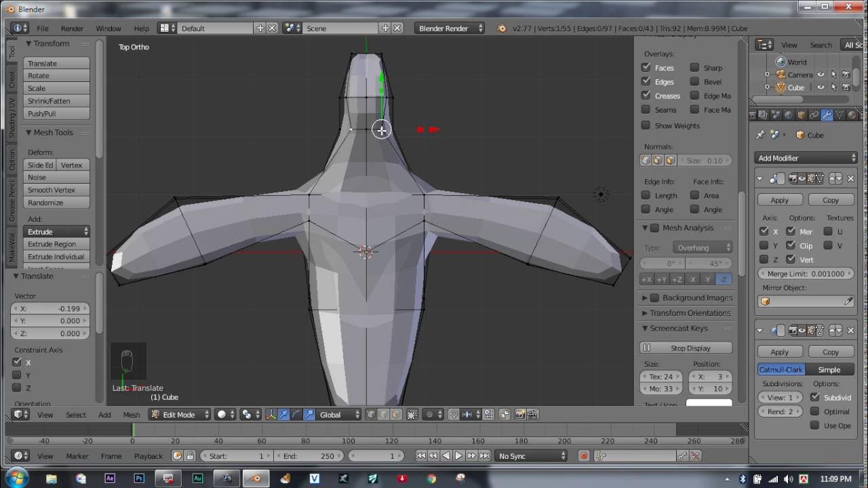The image size is (868, 488).
Task: Open the No Sync playback dropdown
Action: pyautogui.click(x=531, y=456)
